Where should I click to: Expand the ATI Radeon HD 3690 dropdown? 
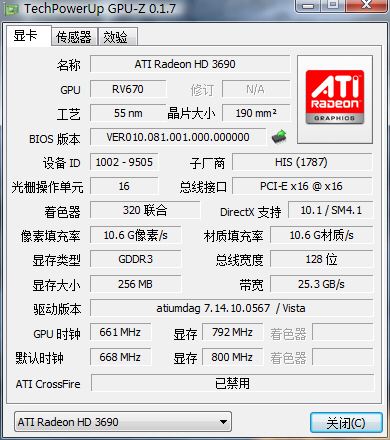[x=123, y=422]
